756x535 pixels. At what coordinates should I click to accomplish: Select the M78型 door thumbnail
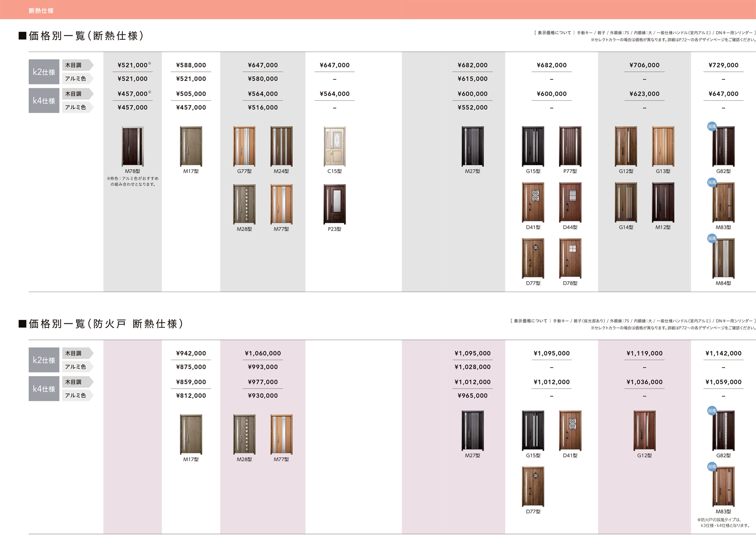(x=132, y=147)
